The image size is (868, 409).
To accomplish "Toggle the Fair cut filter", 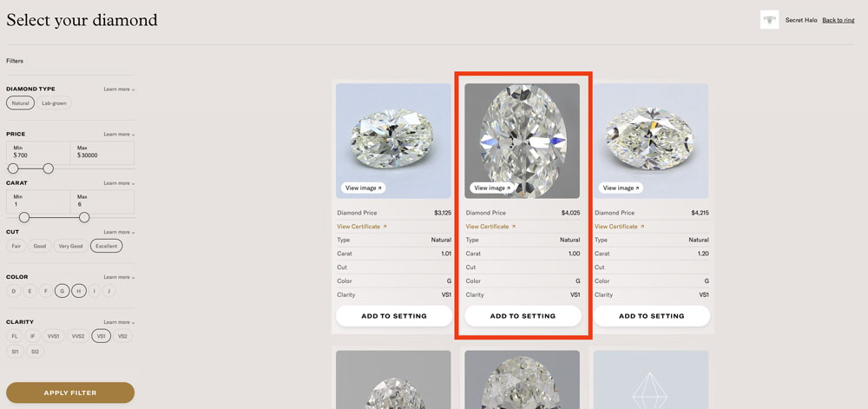I will [x=16, y=247].
